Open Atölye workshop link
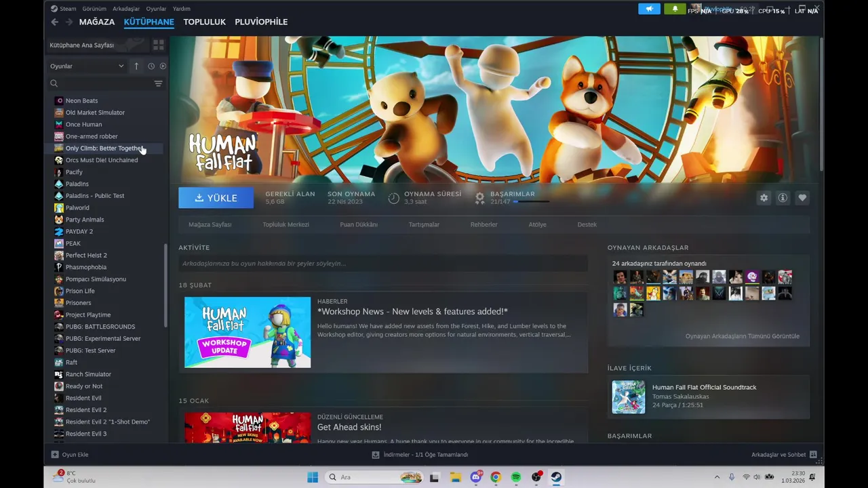This screenshot has height=488, width=868. click(x=537, y=224)
